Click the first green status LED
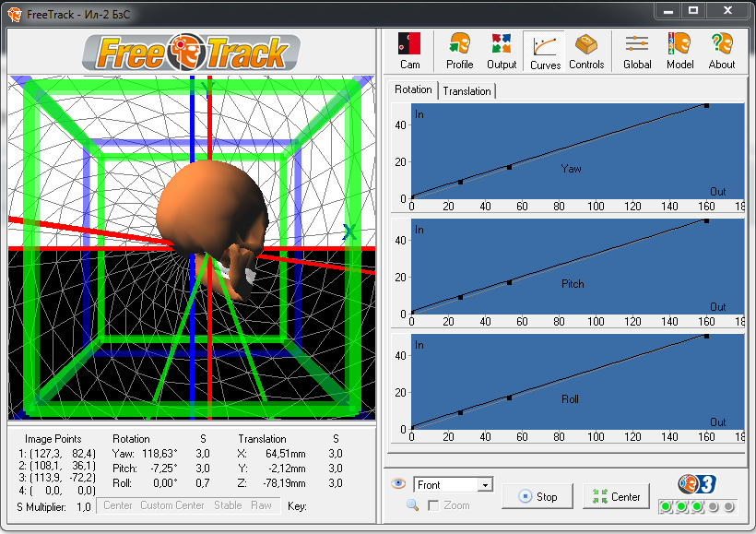Screen dimensions: 756x534 666,506
